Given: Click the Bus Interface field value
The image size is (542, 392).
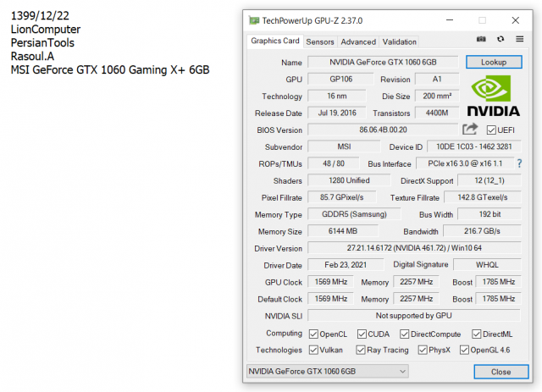Looking at the screenshot, I should point(465,163).
